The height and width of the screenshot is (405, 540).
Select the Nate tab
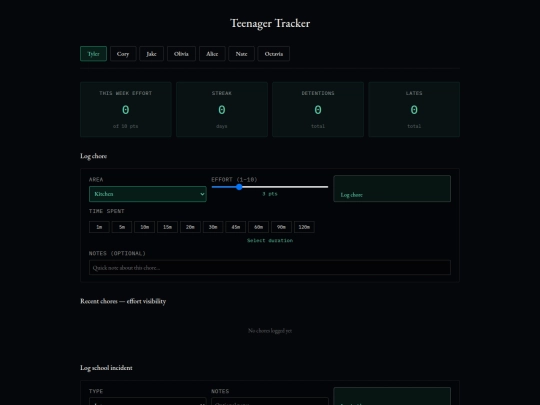tap(241, 54)
